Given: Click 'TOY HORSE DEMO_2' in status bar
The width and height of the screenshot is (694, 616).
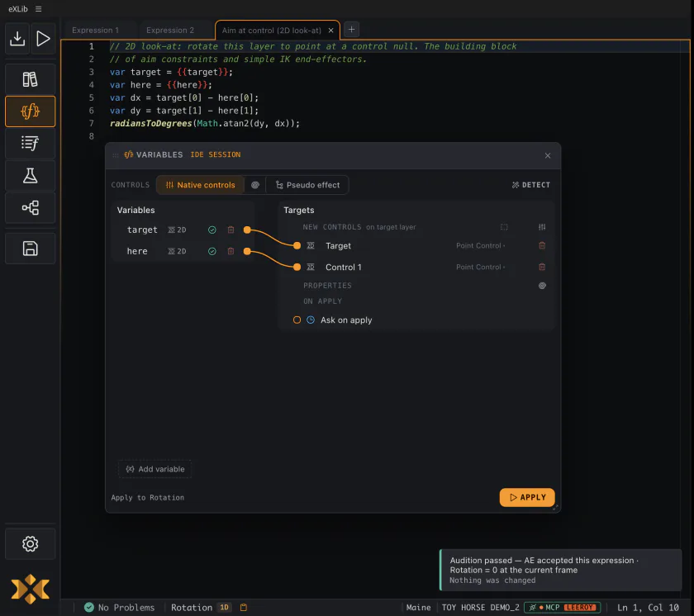Looking at the screenshot, I should pos(480,607).
